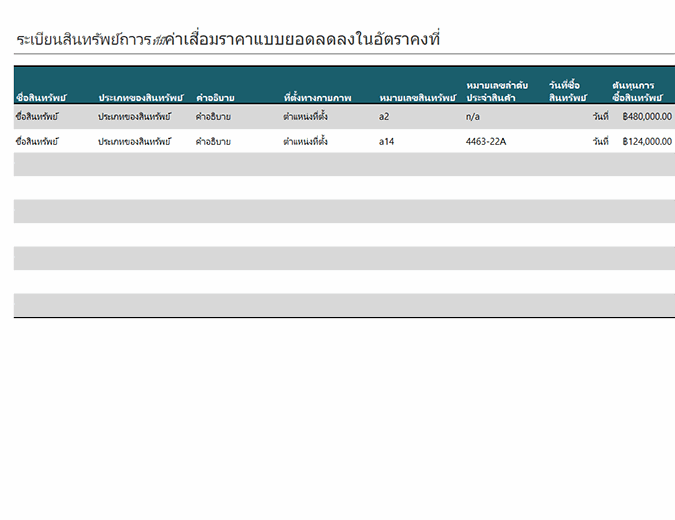The image size is (675, 520).
Task: Click the serial number cell n/a
Action: click(473, 117)
